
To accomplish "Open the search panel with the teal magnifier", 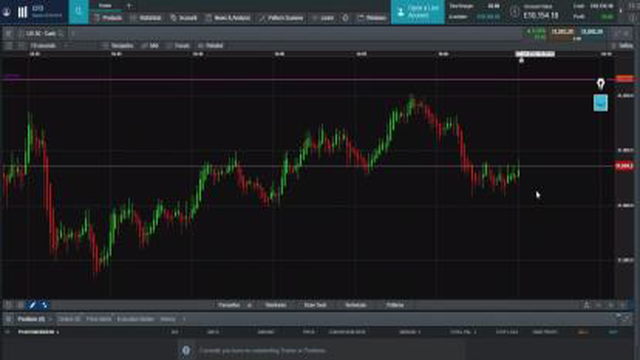I will 79,12.
